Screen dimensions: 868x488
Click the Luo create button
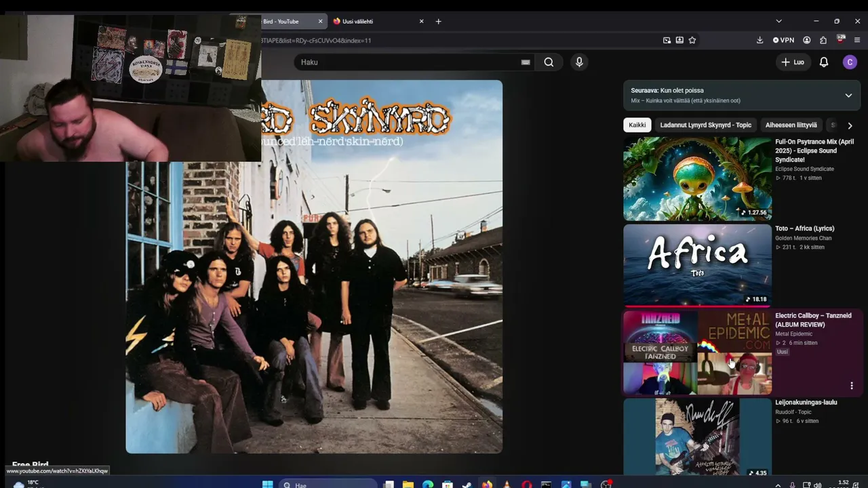(x=793, y=62)
